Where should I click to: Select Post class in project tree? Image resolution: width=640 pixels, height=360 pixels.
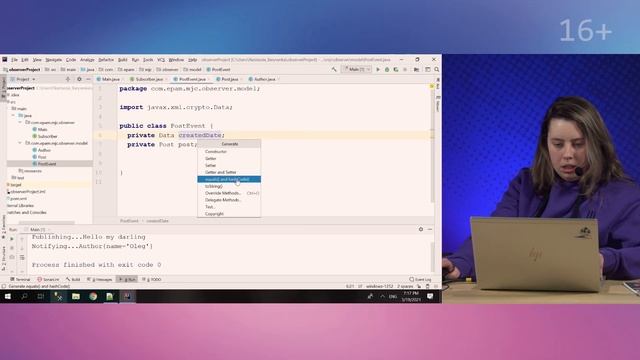(39, 157)
